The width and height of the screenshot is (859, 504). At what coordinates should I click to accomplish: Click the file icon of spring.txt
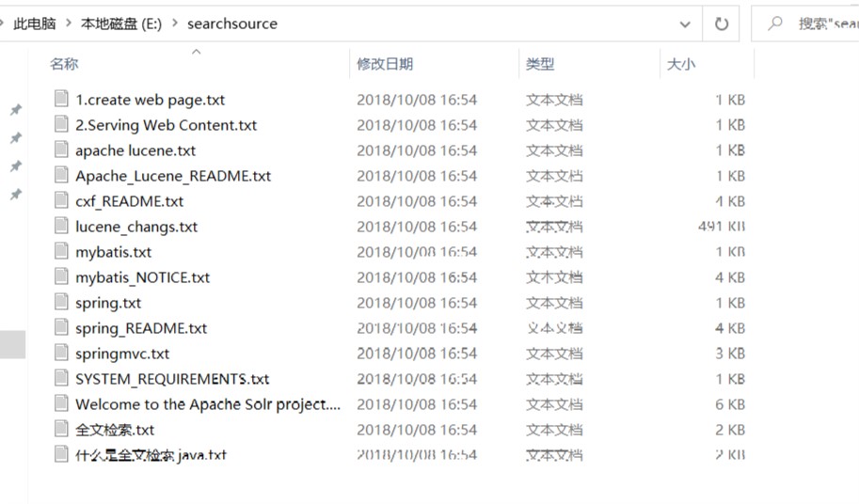click(x=61, y=302)
